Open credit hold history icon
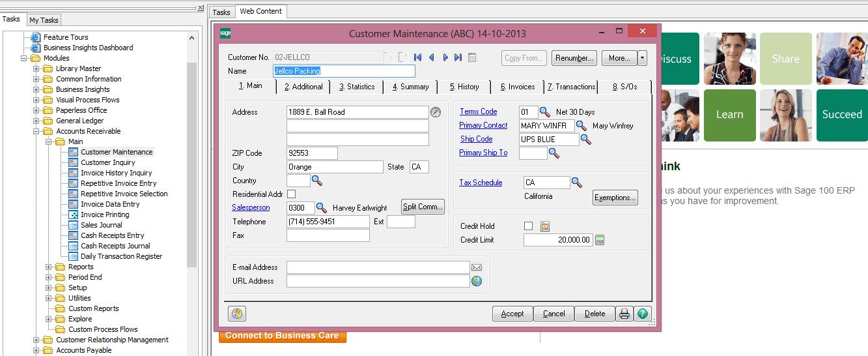 click(545, 226)
